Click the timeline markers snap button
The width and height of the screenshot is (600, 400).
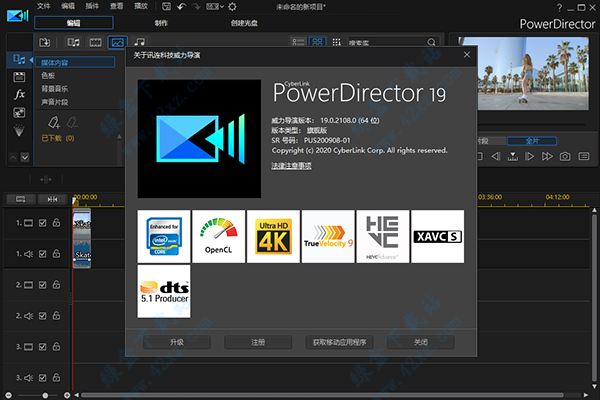(x=52, y=199)
